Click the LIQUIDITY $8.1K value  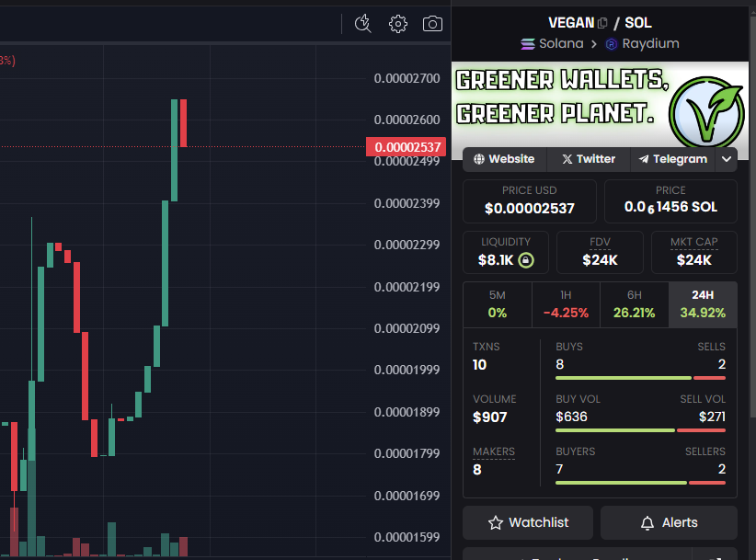[x=496, y=260]
